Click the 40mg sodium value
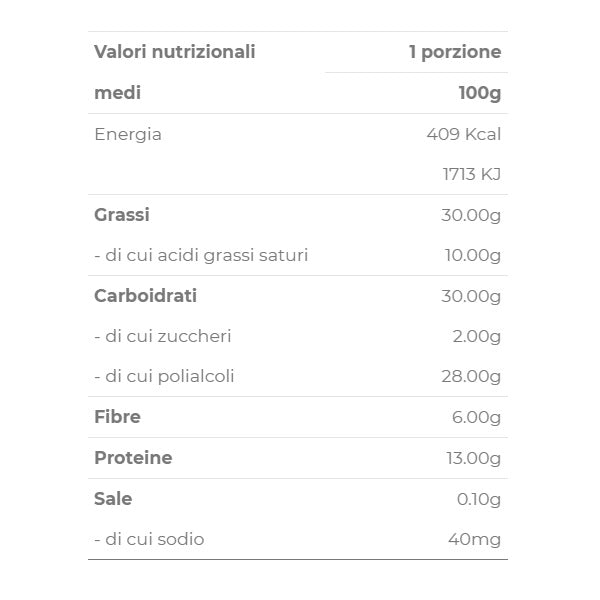Image resolution: width=600 pixels, height=600 pixels. (x=474, y=539)
